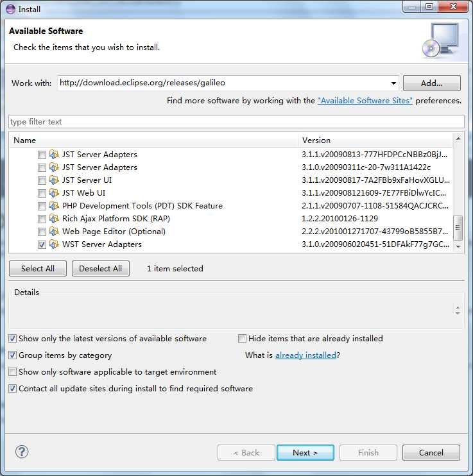Click the Details area down arrow

click(x=458, y=313)
